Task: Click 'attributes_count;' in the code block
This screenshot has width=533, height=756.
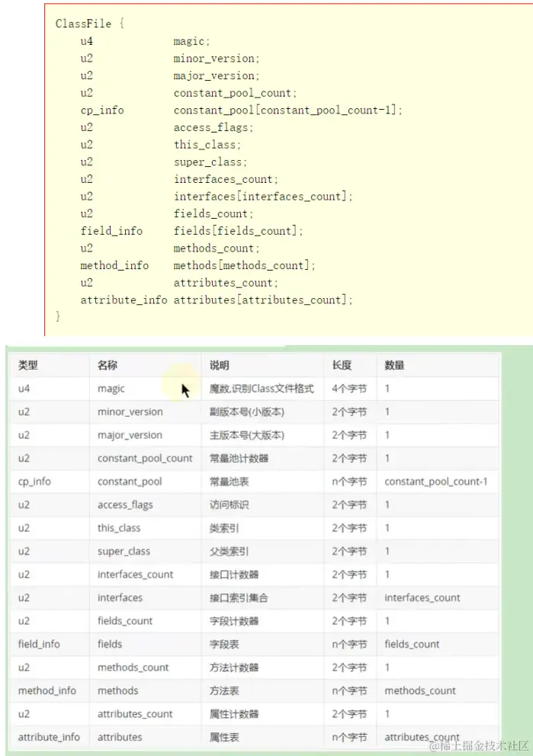Action: tap(226, 283)
